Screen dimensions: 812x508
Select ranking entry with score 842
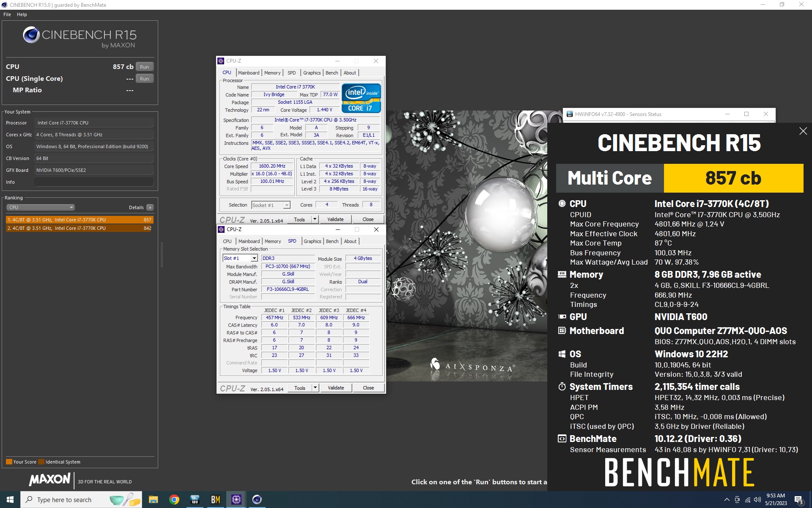80,228
